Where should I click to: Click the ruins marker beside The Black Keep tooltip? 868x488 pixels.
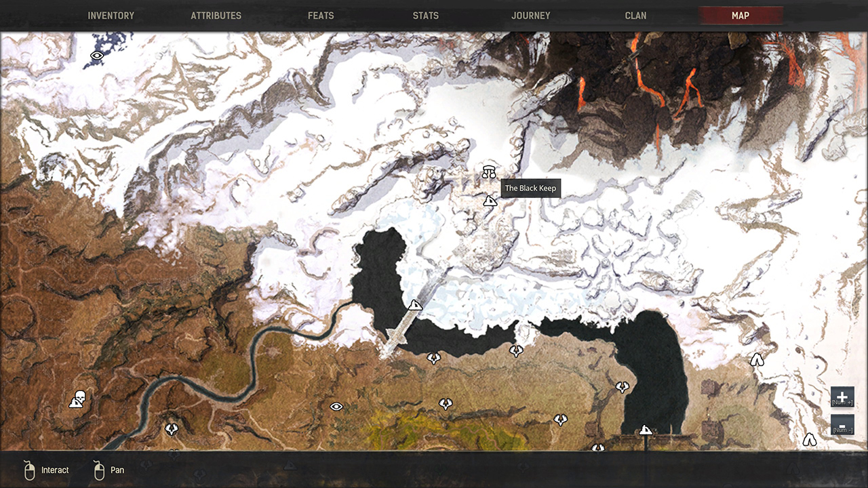point(490,201)
